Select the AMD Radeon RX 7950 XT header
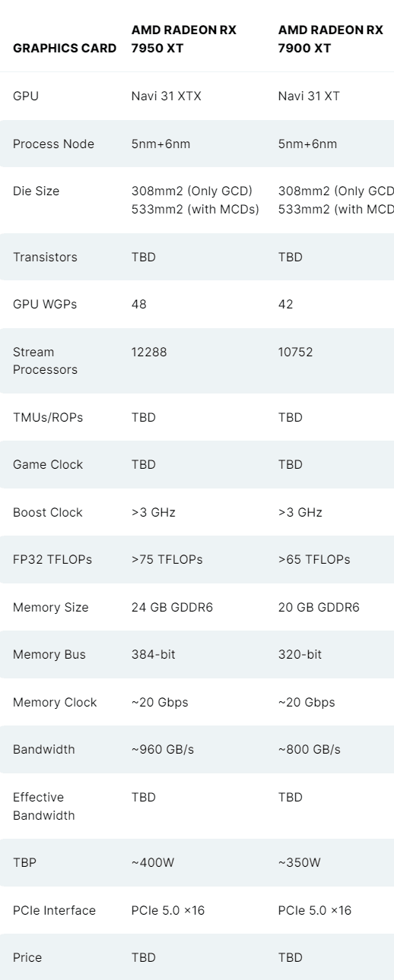Viewport: 394px width, 980px height. click(x=184, y=39)
